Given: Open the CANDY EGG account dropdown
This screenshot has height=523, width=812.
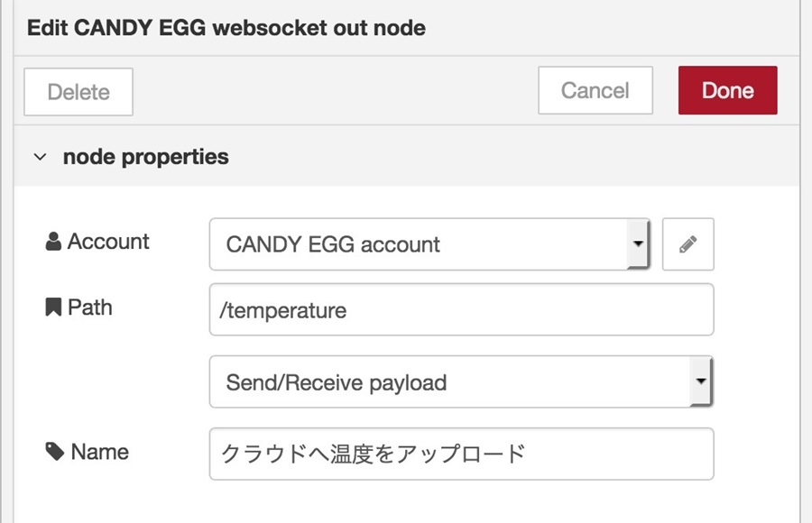Looking at the screenshot, I should click(x=429, y=244).
